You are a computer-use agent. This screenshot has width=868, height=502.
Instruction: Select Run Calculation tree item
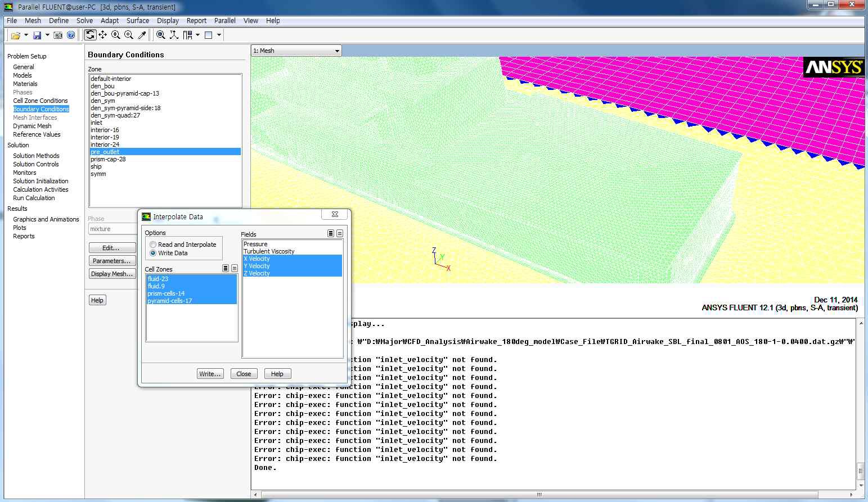pyautogui.click(x=34, y=198)
